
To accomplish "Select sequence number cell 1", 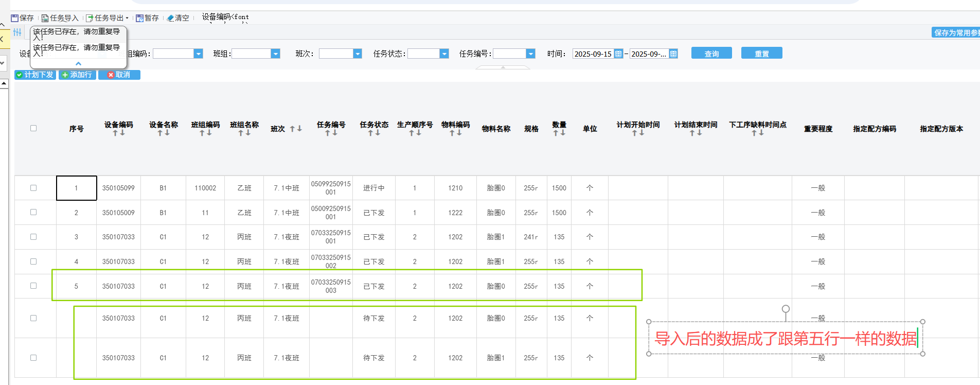I will click(76, 188).
